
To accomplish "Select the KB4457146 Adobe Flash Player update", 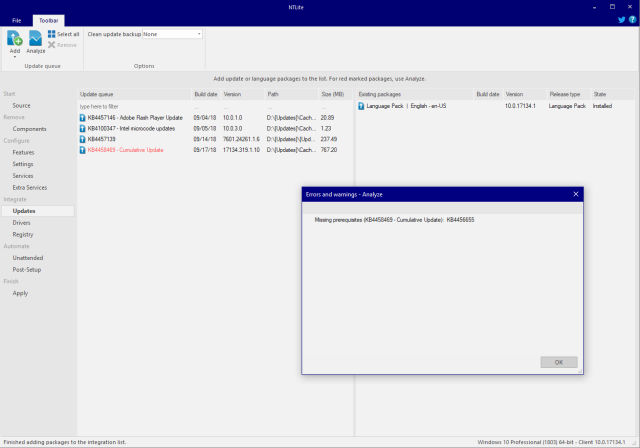I will [130, 117].
